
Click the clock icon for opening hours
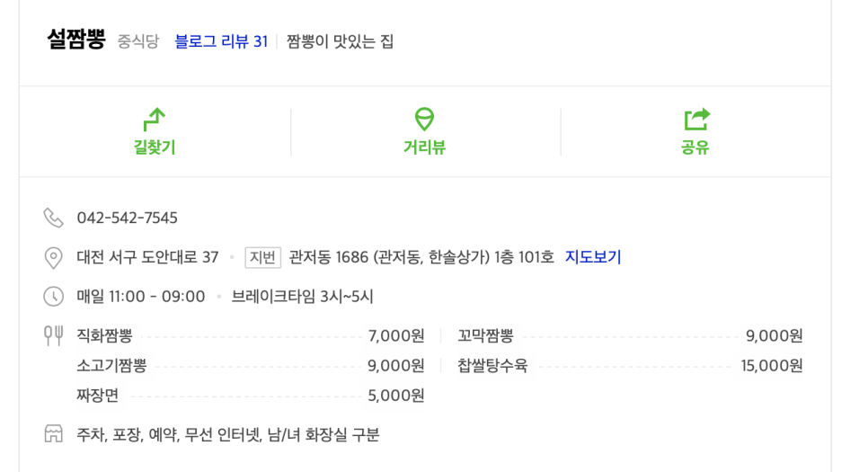point(54,297)
